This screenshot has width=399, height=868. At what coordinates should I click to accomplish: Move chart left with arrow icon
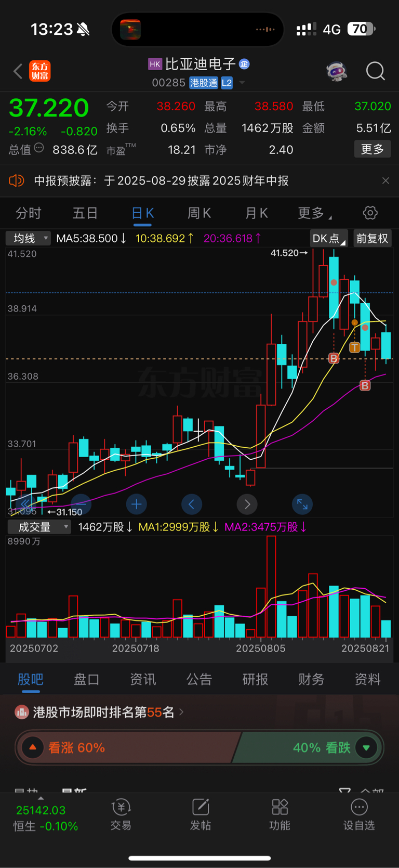click(x=192, y=504)
